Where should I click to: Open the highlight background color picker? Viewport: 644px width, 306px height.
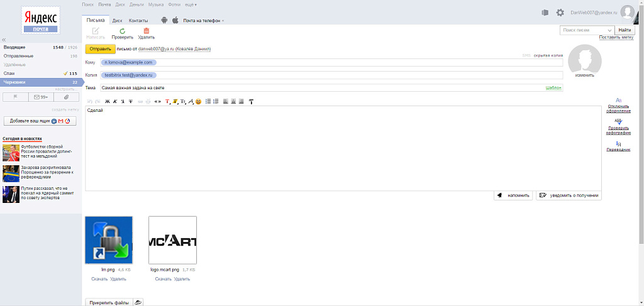coord(175,101)
